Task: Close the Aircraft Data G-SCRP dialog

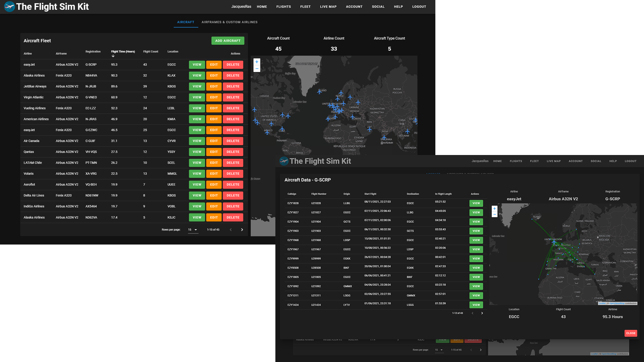Action: pos(631,333)
